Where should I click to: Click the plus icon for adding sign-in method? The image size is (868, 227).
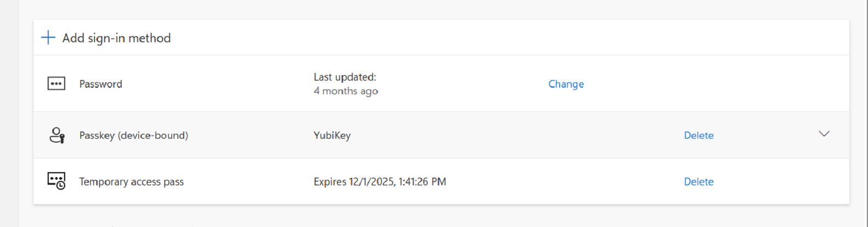48,38
